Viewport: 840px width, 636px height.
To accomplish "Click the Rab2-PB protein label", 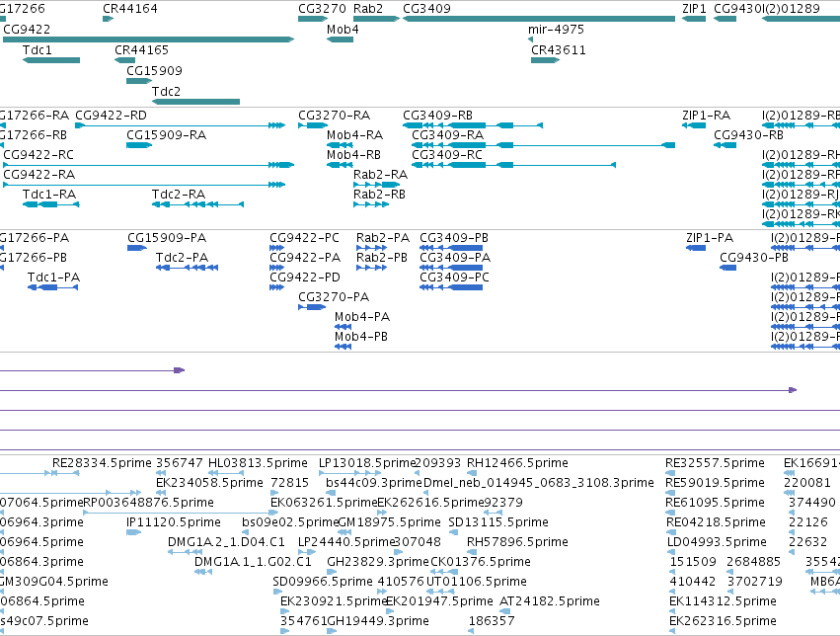I will pyautogui.click(x=382, y=258).
